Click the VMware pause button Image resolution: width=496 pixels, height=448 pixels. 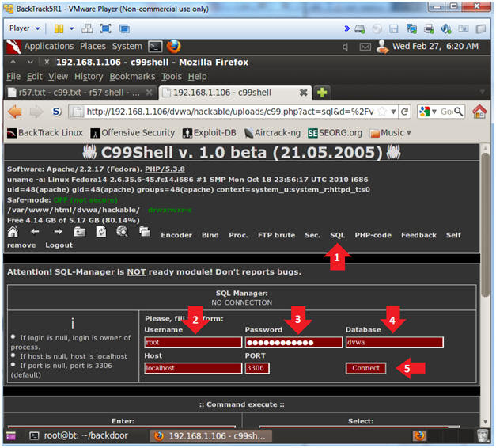[x=59, y=28]
